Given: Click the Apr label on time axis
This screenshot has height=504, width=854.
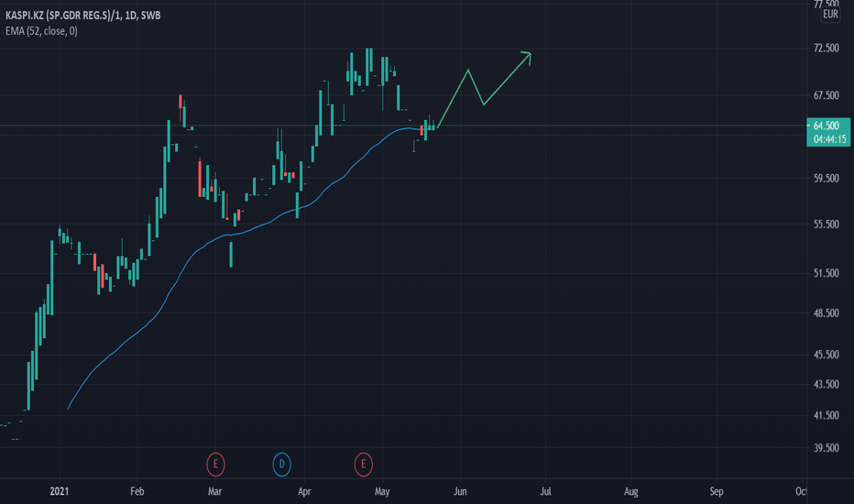Looking at the screenshot, I should click(304, 491).
